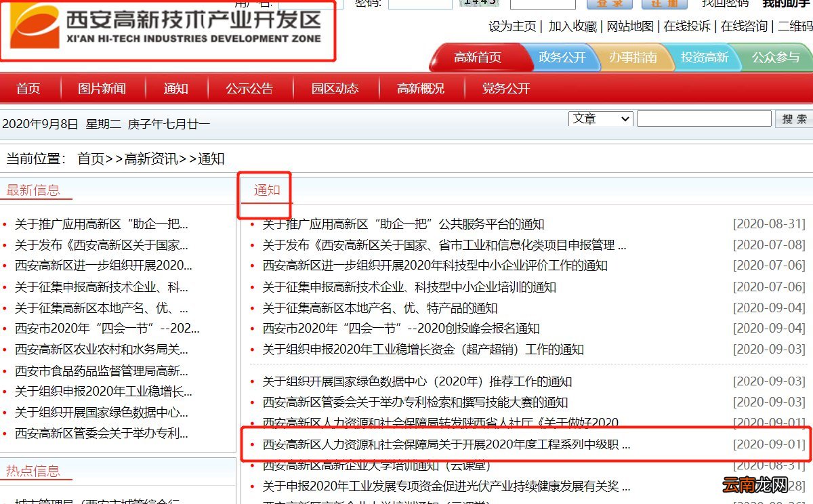Open sidebar item 关于征集申报高新技术企业、科...
The image size is (813, 504).
tap(102, 287)
